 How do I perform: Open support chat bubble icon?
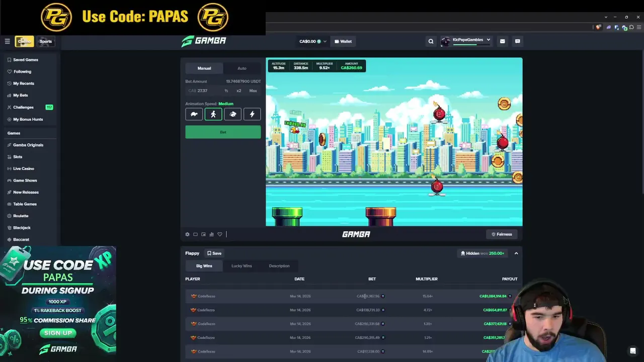tap(633, 351)
